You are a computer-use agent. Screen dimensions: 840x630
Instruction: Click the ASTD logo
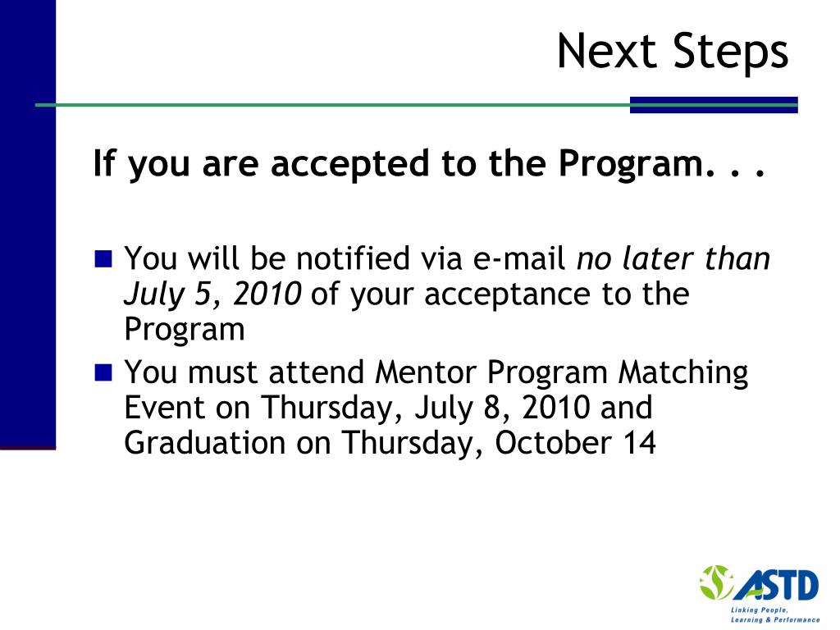tap(759, 594)
